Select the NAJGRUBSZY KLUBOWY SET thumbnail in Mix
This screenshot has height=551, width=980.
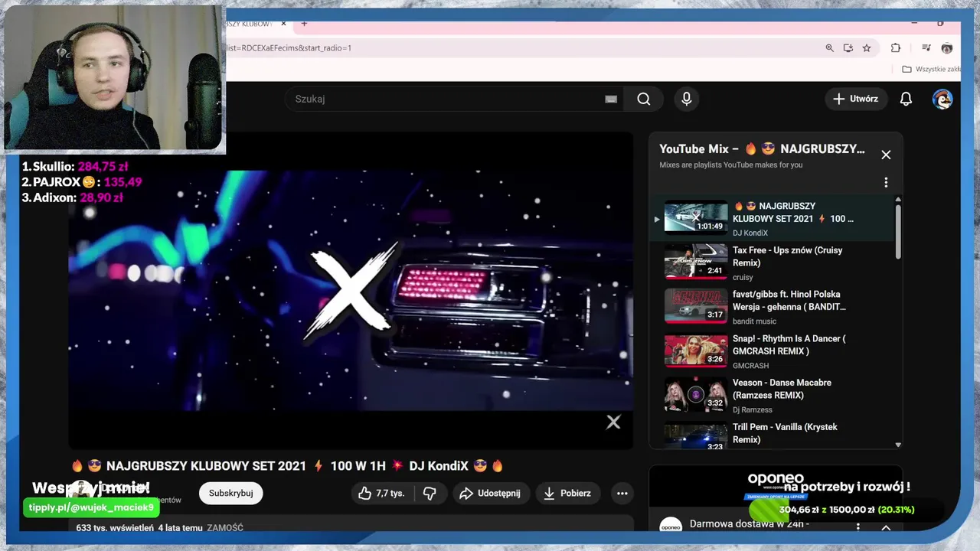[x=695, y=218]
